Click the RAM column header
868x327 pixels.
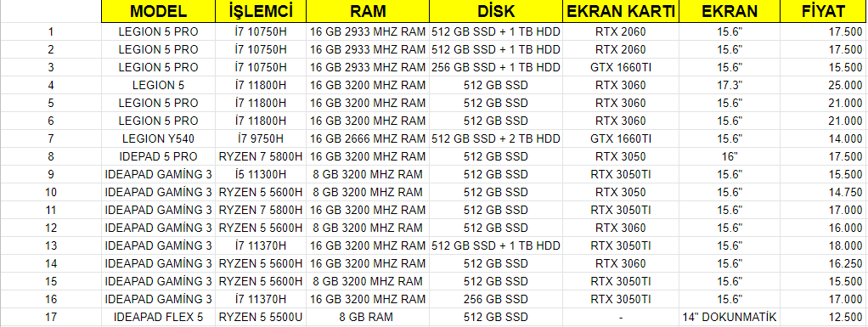368,11
